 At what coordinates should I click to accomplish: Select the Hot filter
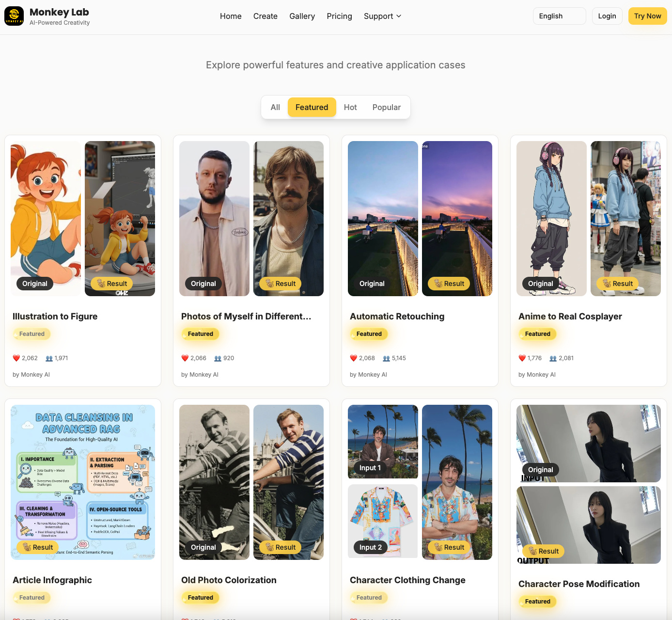(350, 107)
